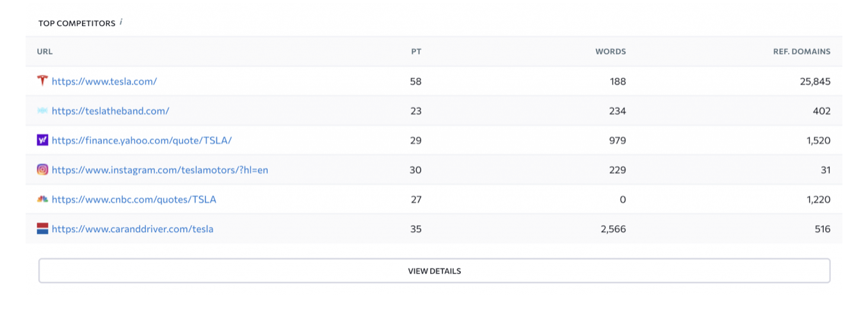Open Instagram teslamotors profile link
Viewport: 868px width, 312px height.
click(x=159, y=169)
